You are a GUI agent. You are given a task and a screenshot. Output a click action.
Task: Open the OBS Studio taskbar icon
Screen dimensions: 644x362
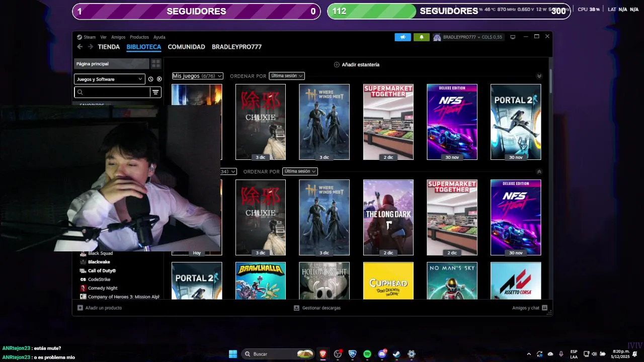(338, 354)
